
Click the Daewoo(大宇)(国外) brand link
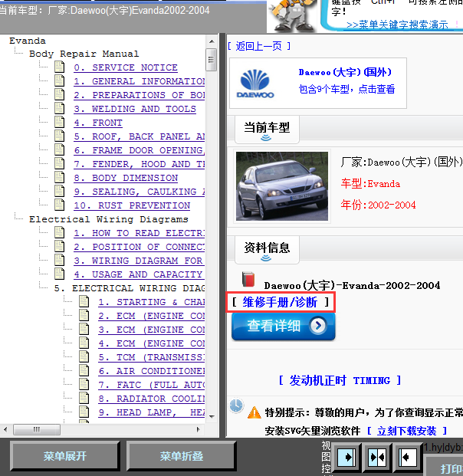345,72
